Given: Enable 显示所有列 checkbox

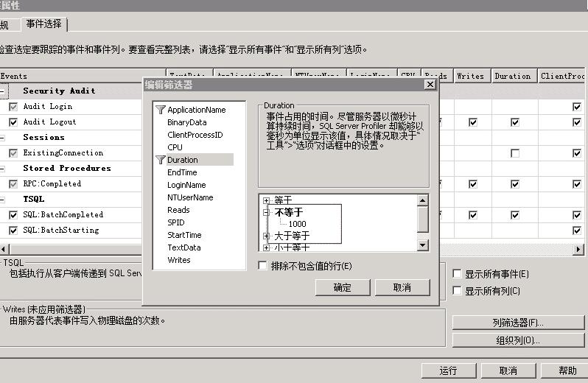Looking at the screenshot, I should [457, 290].
